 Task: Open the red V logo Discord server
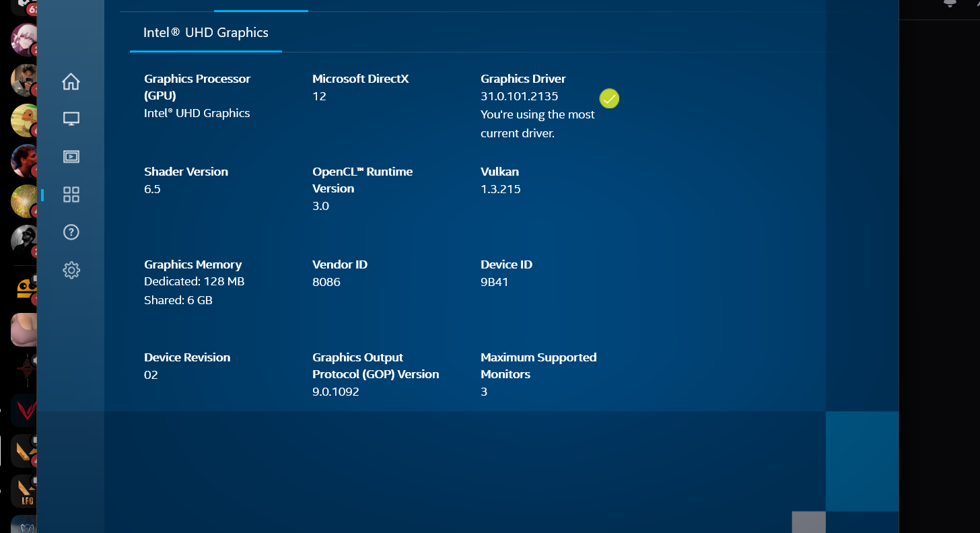24,411
